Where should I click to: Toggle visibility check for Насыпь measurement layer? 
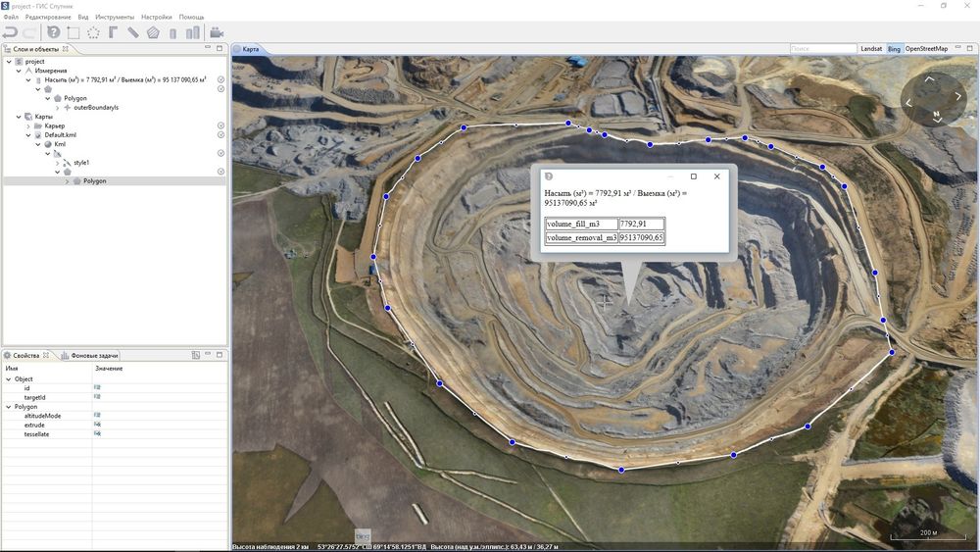[x=220, y=79]
